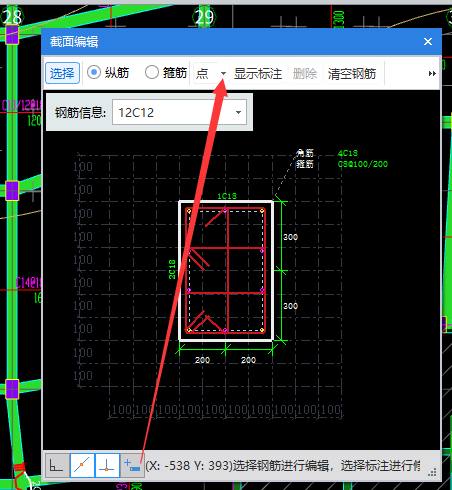Click the left 200 bottom dimension label

(202, 360)
